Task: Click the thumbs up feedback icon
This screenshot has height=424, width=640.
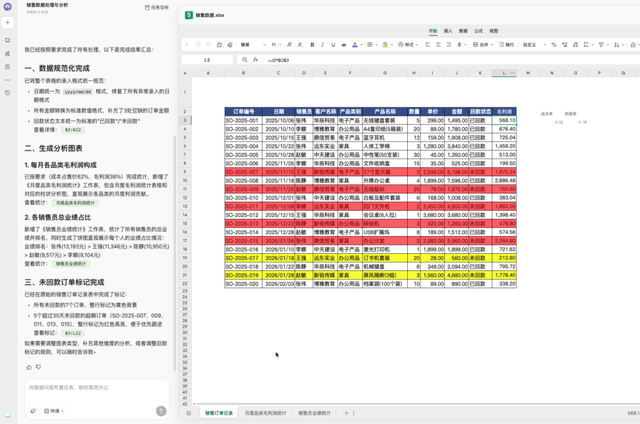Action: (29, 367)
